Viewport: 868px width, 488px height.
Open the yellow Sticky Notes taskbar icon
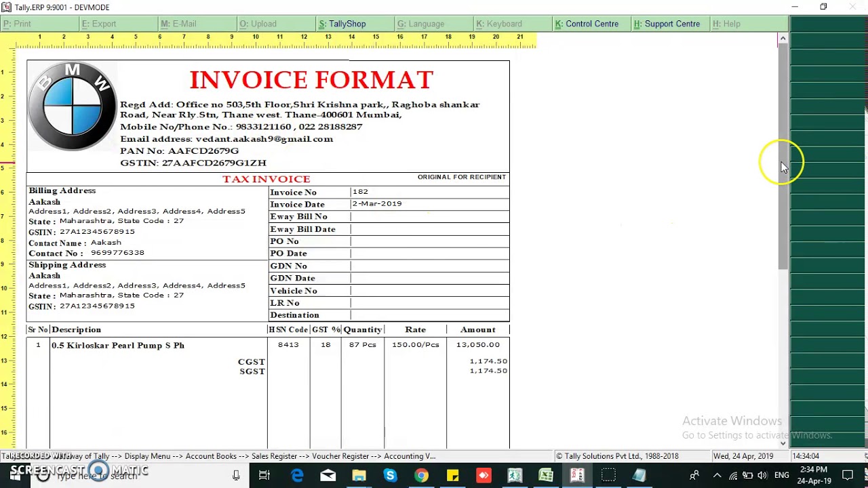pyautogui.click(x=452, y=475)
